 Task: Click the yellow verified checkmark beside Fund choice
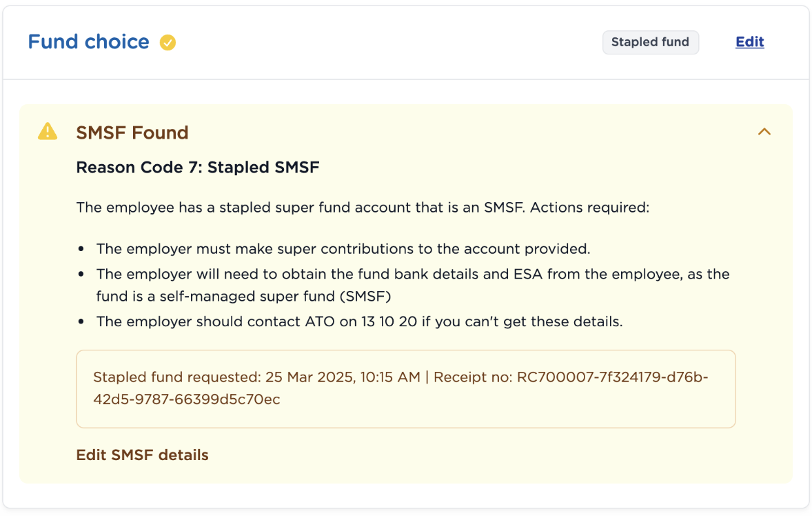[x=168, y=43]
